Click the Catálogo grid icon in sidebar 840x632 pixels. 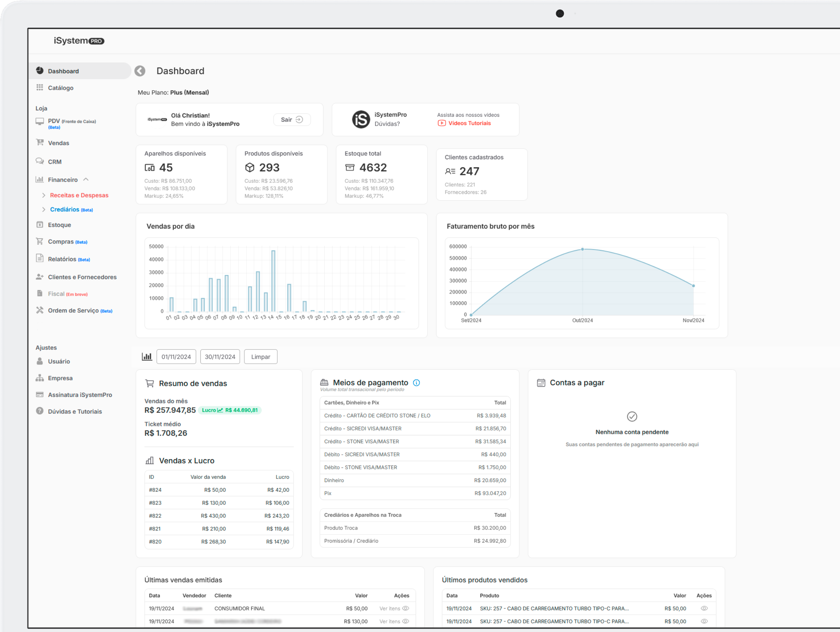click(x=39, y=87)
